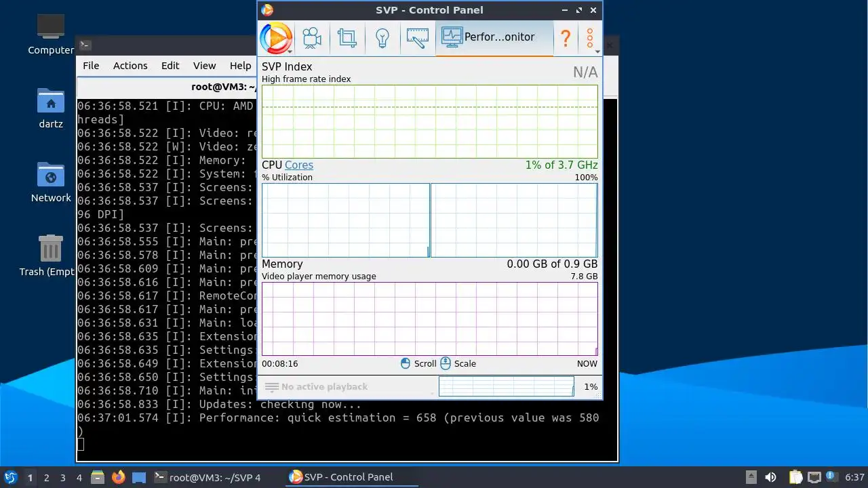Click the Scroll mouse-button hint
Image resolution: width=868 pixels, height=488 pixels.
(418, 363)
